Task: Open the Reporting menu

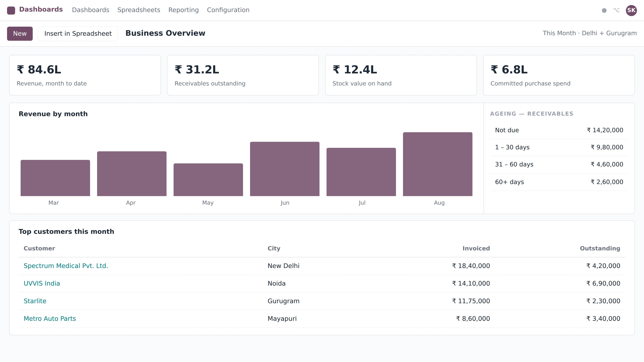Action: (x=183, y=10)
